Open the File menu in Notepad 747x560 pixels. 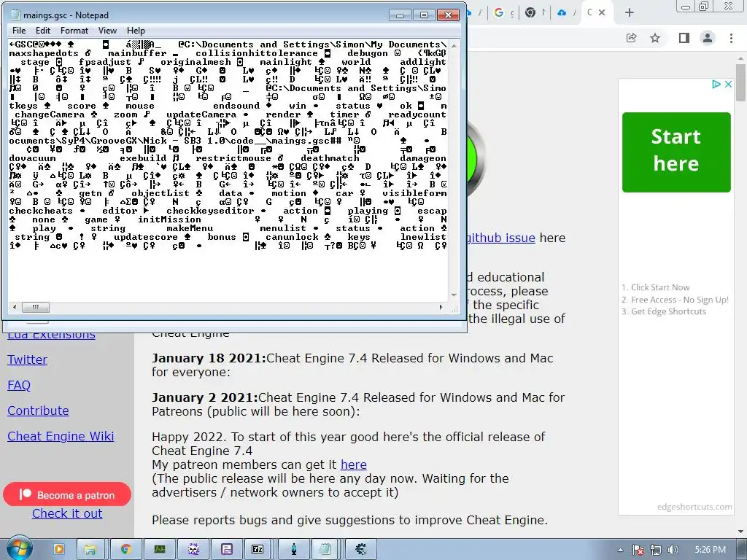point(19,31)
